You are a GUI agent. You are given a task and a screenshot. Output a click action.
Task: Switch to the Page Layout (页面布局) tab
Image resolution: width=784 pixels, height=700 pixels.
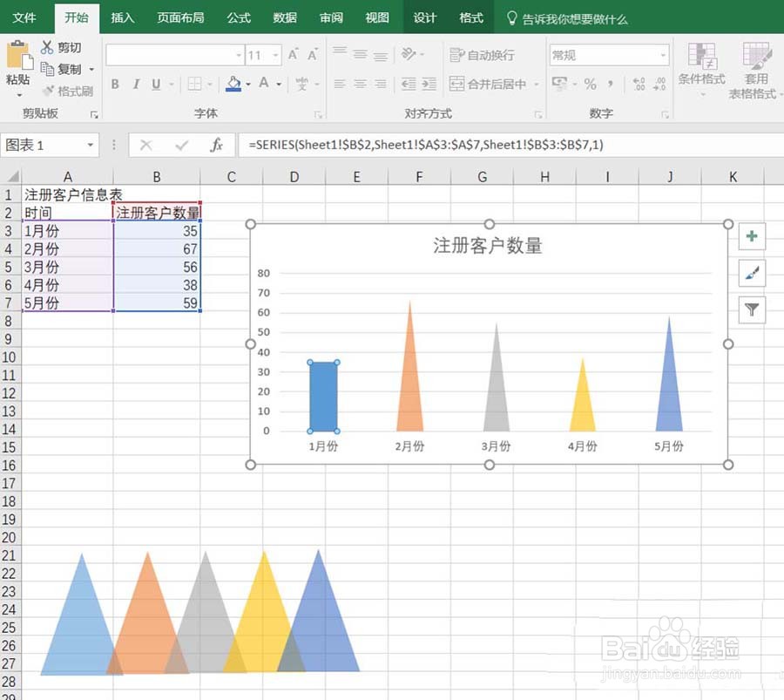[x=180, y=18]
